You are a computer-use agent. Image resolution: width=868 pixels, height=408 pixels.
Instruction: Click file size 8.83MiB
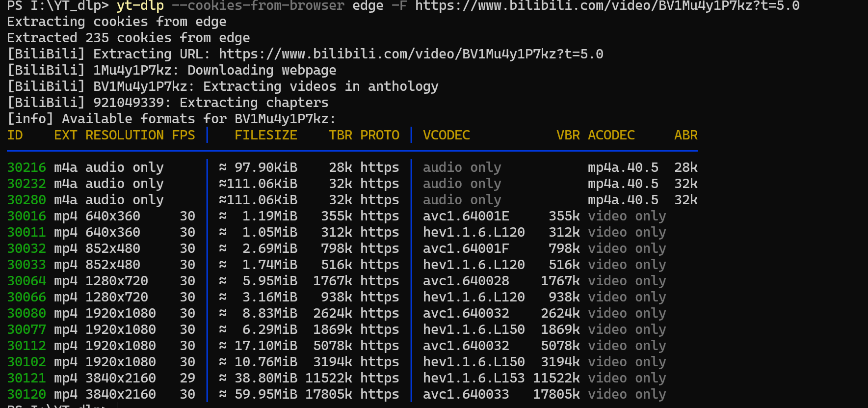pos(270,313)
